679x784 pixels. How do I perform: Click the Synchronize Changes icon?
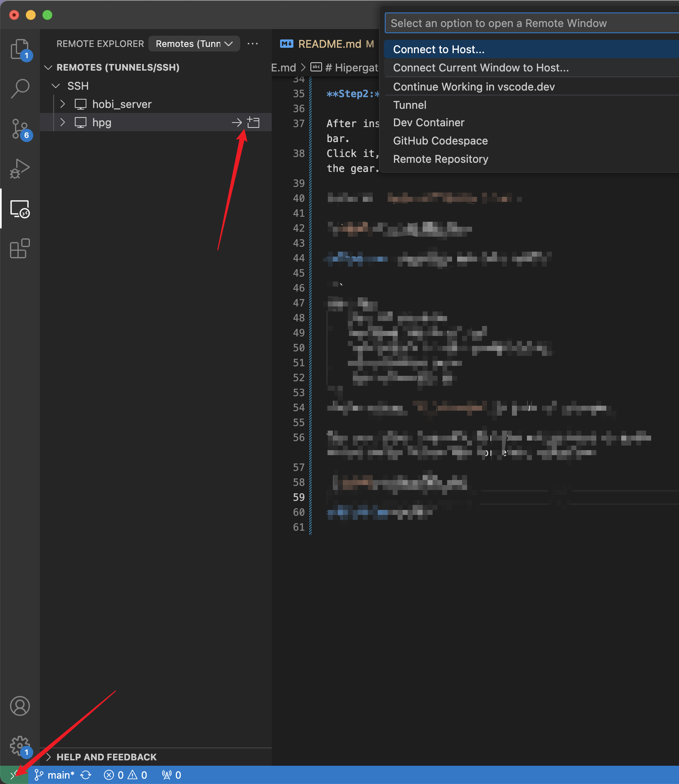pyautogui.click(x=86, y=775)
